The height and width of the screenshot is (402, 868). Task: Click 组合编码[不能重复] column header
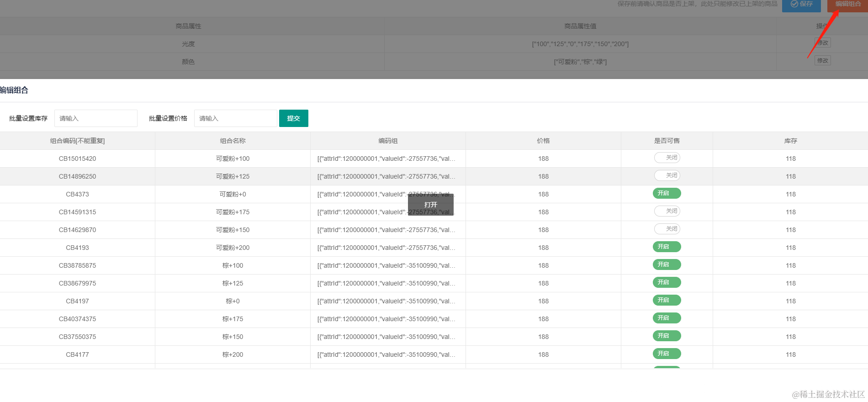78,141
